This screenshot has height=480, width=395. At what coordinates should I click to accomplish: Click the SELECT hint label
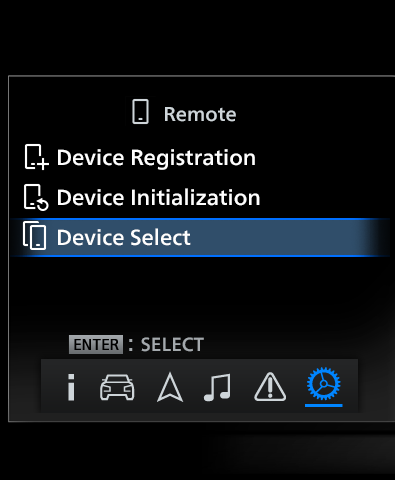(x=172, y=345)
